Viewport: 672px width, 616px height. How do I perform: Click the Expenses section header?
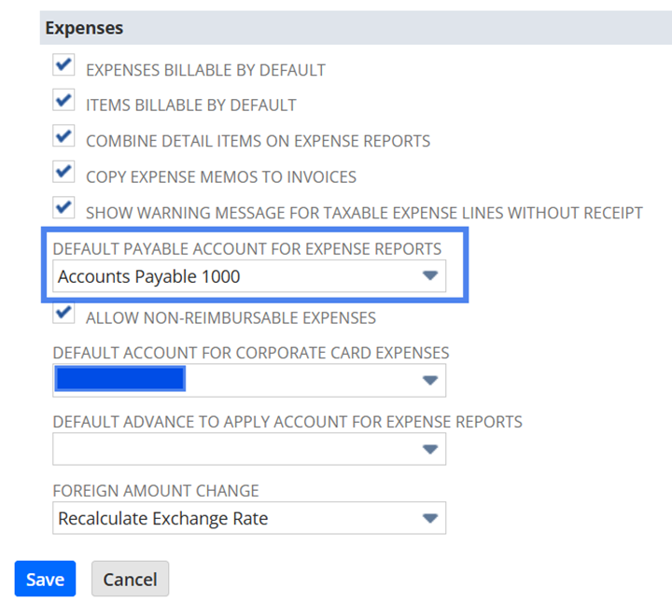(84, 28)
